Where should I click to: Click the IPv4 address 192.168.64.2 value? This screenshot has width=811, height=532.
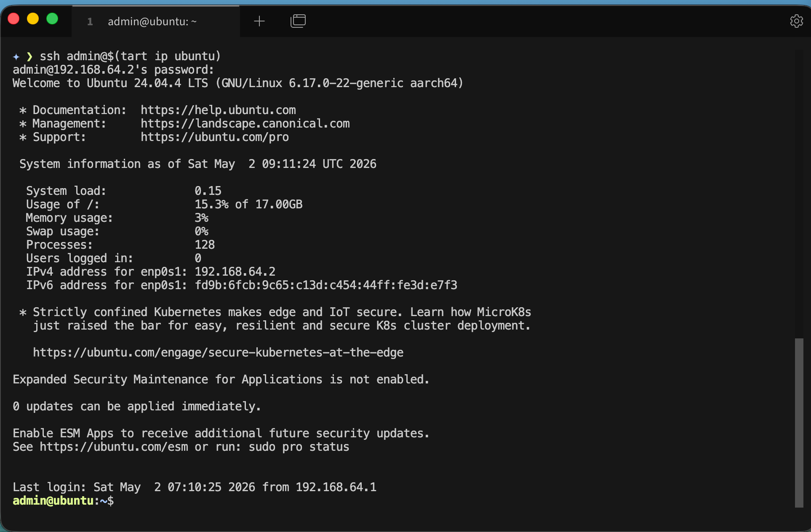(x=235, y=272)
